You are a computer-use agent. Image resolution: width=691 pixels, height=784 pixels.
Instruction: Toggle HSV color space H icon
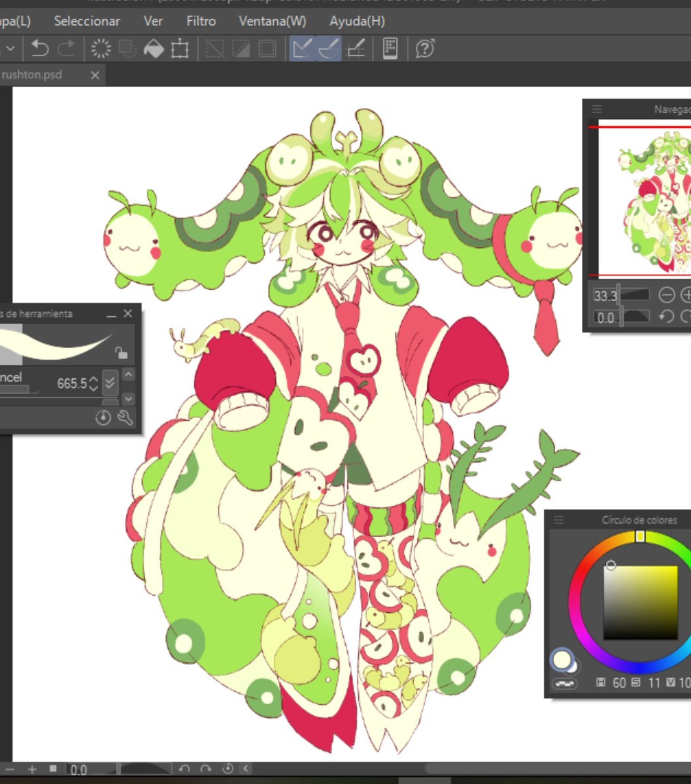click(x=601, y=683)
